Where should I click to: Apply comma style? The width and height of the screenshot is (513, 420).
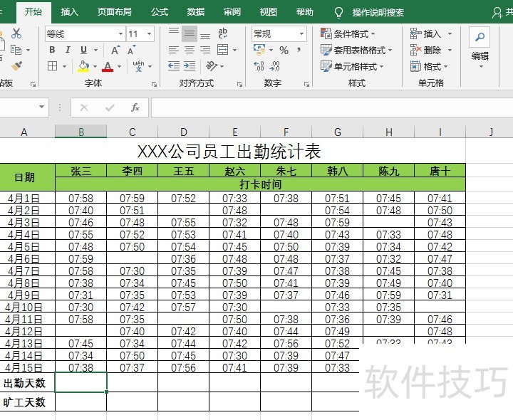click(x=299, y=50)
